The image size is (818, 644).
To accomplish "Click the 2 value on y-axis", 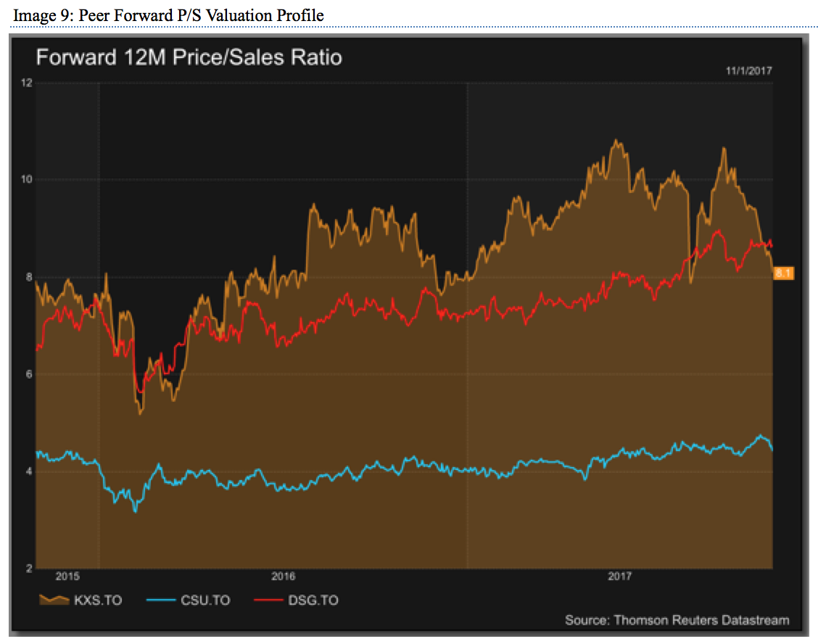I will [x=27, y=569].
